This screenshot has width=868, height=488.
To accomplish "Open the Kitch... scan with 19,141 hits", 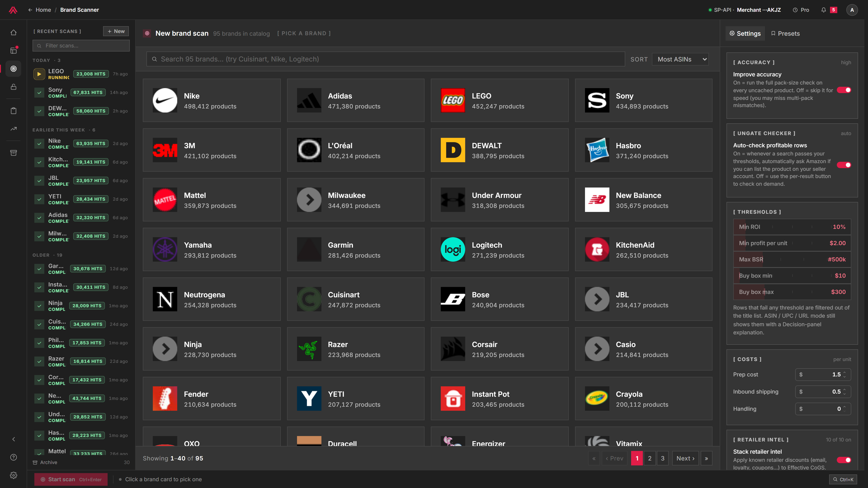I will 81,162.
